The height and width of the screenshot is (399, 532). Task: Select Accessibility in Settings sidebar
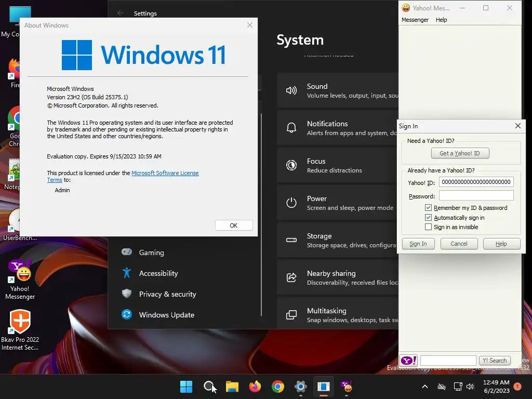[x=158, y=273]
